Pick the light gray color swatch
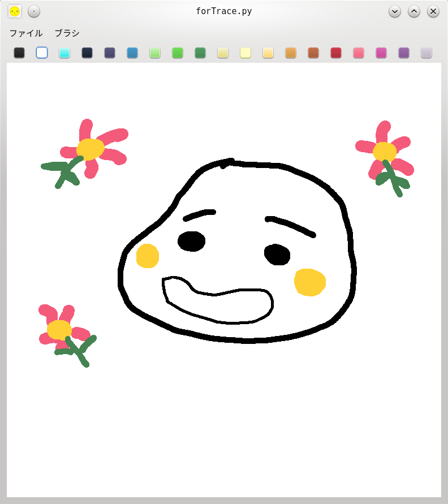Image resolution: width=448 pixels, height=504 pixels. pyautogui.click(x=427, y=53)
